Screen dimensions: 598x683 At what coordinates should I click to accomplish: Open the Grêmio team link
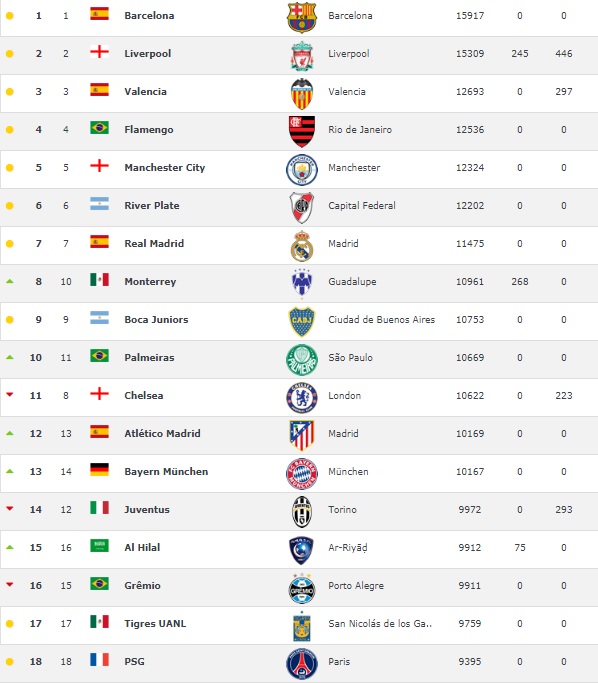[142, 585]
